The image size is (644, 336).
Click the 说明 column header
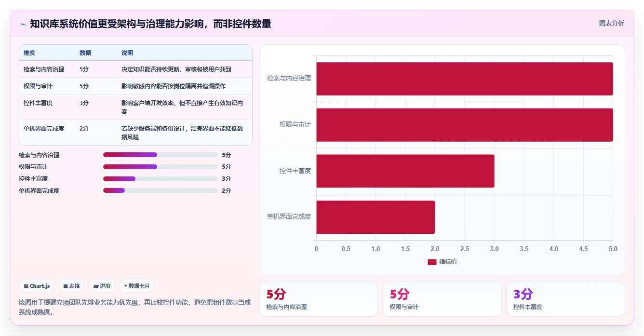tap(127, 53)
